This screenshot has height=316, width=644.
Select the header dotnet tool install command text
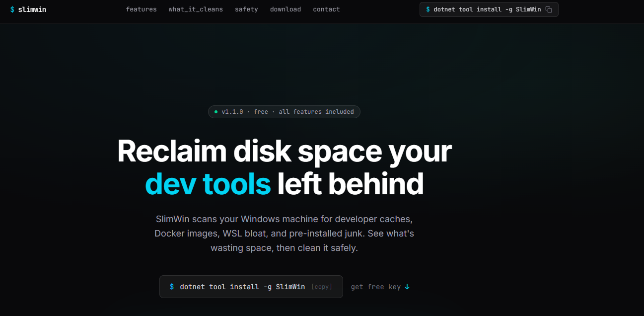click(x=487, y=9)
